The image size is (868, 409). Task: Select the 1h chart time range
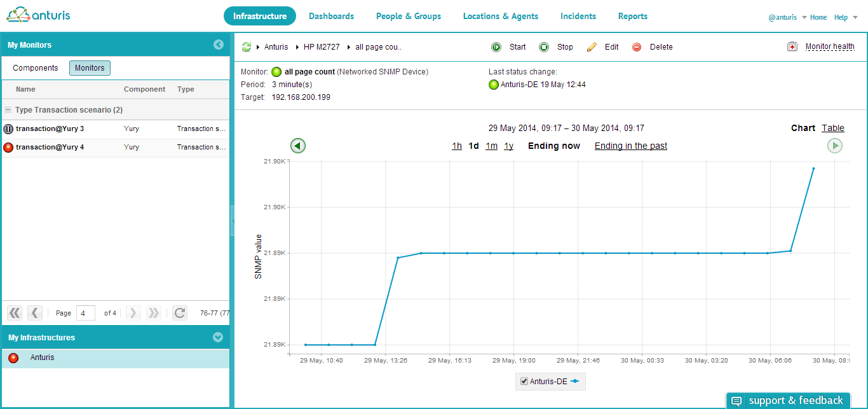pos(456,145)
